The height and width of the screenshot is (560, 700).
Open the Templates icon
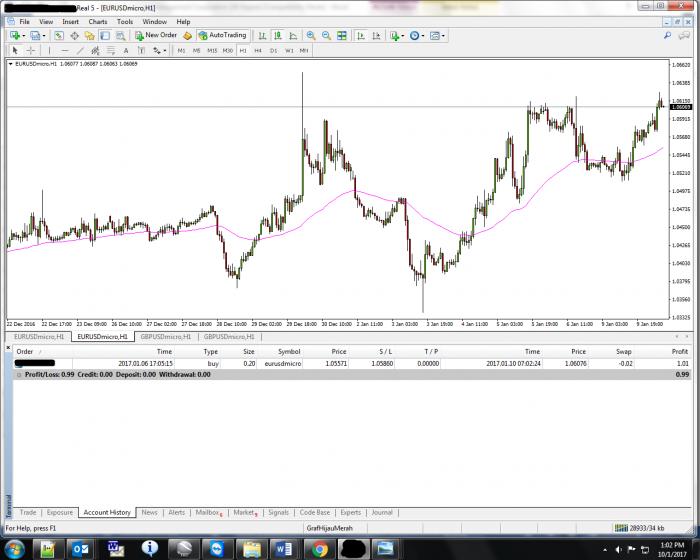pos(434,36)
